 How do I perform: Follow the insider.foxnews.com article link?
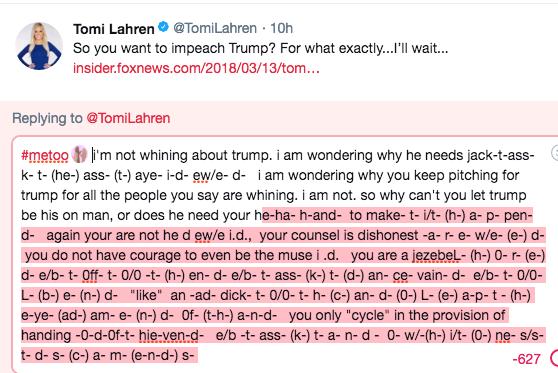[x=196, y=68]
